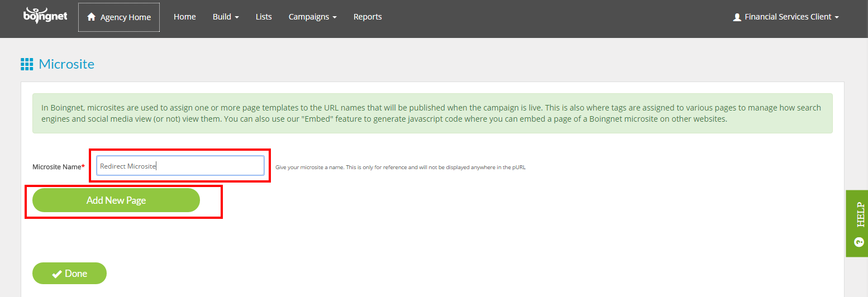Click the question mark icon on Help tab
This screenshot has width=868, height=297.
[859, 242]
